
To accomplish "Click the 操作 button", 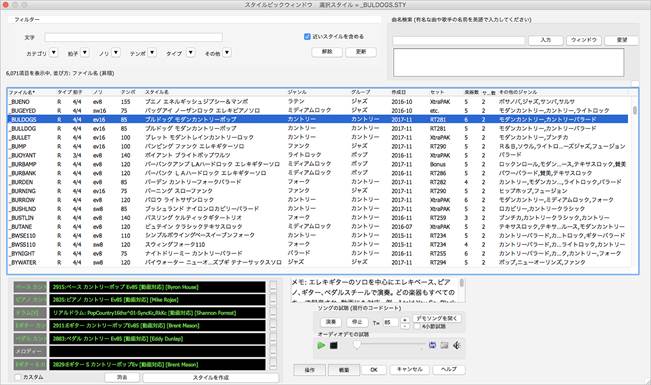I will [310, 370].
